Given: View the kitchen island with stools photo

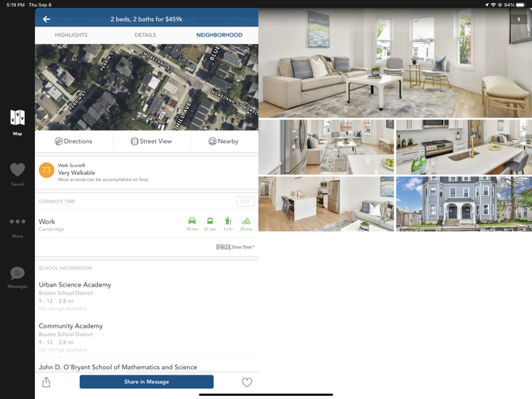Looking at the screenshot, I should coord(326,204).
